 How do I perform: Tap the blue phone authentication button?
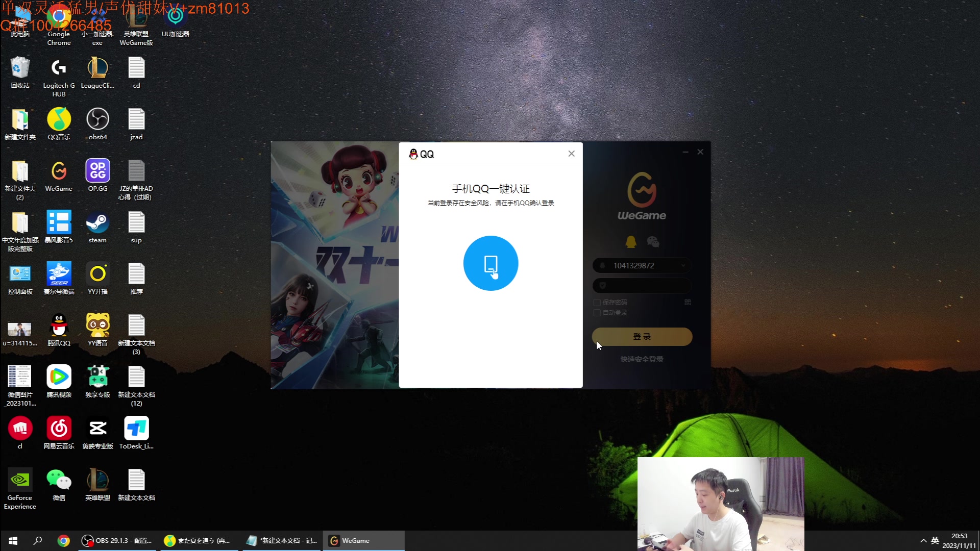coord(491,263)
